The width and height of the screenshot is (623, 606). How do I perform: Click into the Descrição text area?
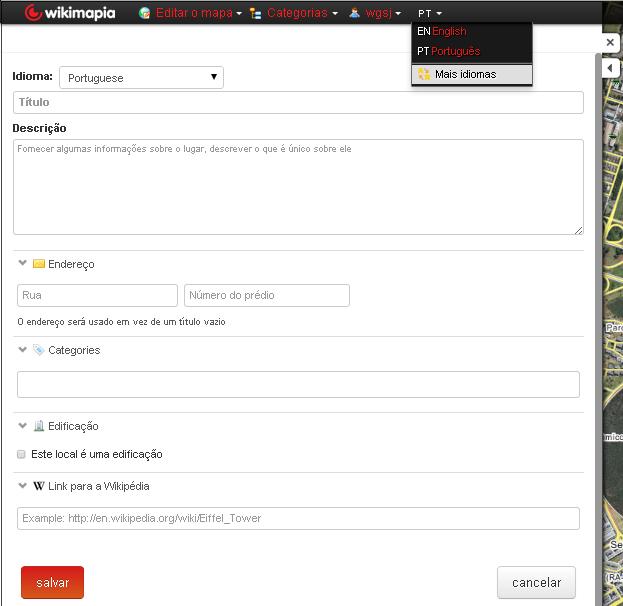298,187
